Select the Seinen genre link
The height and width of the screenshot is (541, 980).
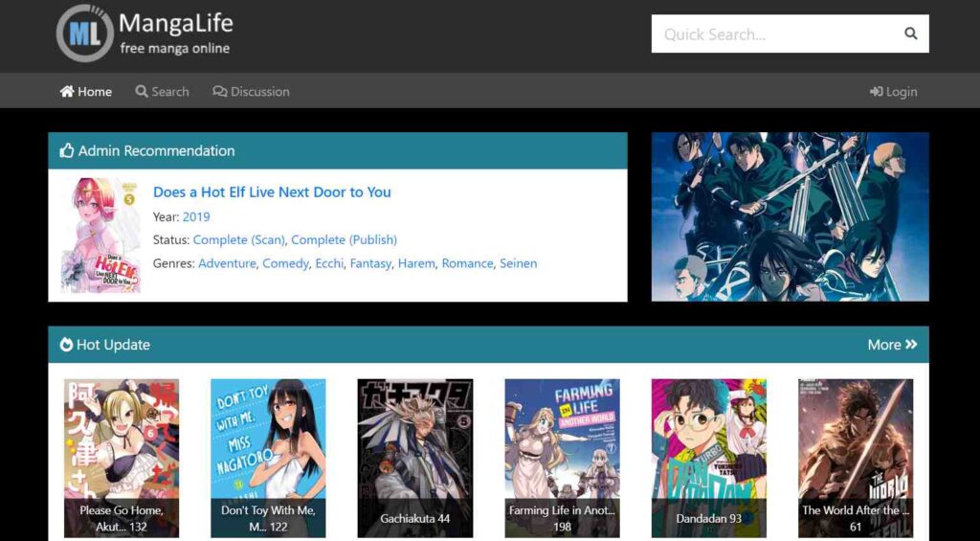(518, 263)
